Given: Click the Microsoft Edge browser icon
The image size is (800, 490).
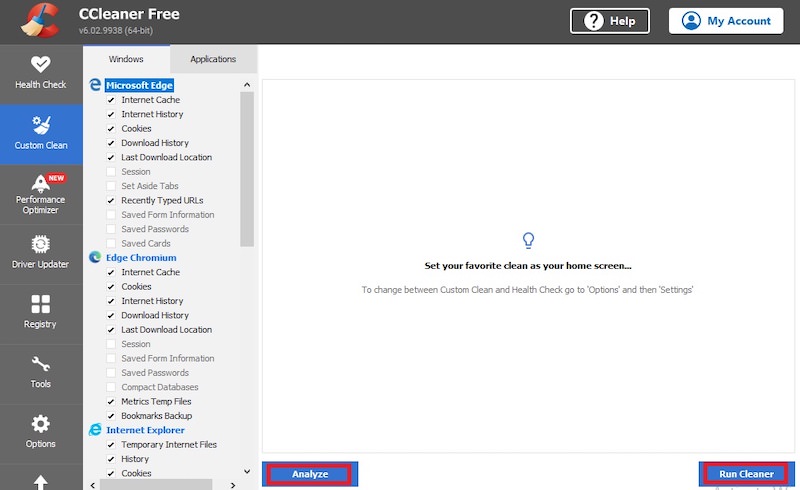Looking at the screenshot, I should (x=95, y=85).
